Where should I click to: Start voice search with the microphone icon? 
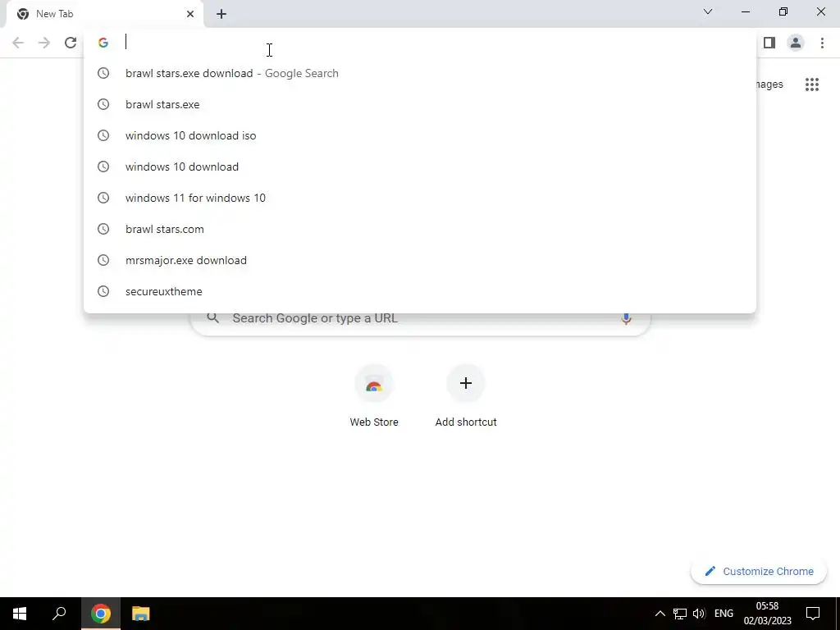626,318
